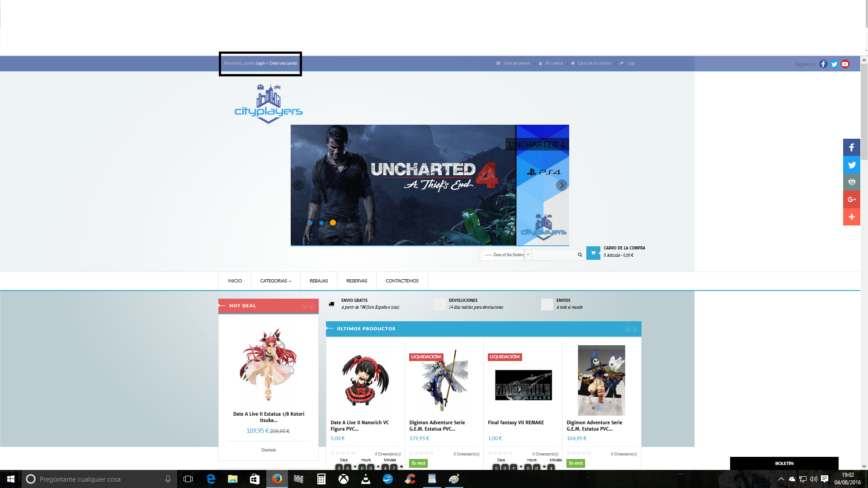Screen dimensions: 868x488
Task: Click the search magnifier icon
Action: pos(580,255)
